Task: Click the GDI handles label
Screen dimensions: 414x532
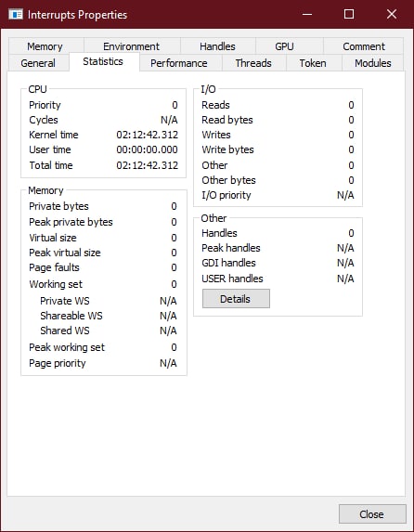Action: pos(228,263)
